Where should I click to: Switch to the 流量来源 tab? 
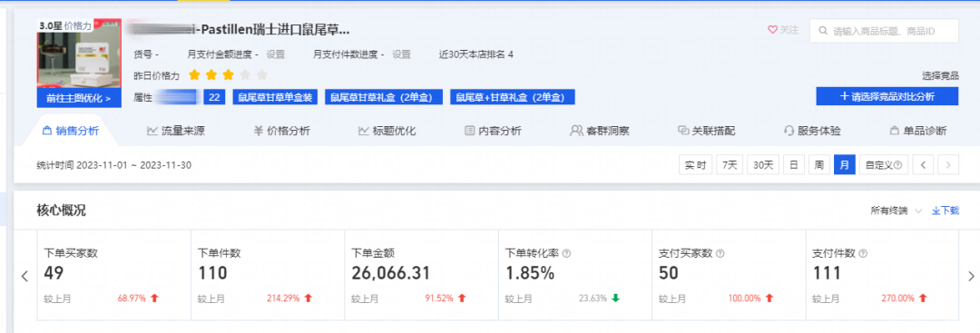pyautogui.click(x=176, y=132)
